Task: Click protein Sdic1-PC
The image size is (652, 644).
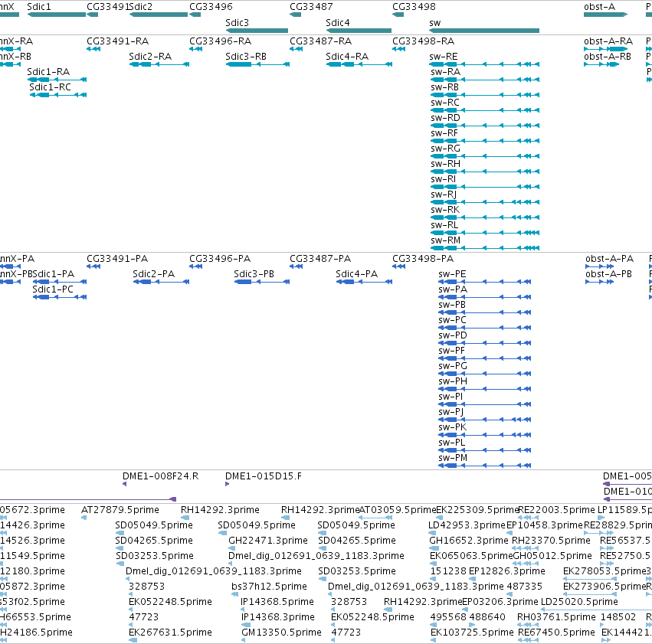Action: point(60,297)
